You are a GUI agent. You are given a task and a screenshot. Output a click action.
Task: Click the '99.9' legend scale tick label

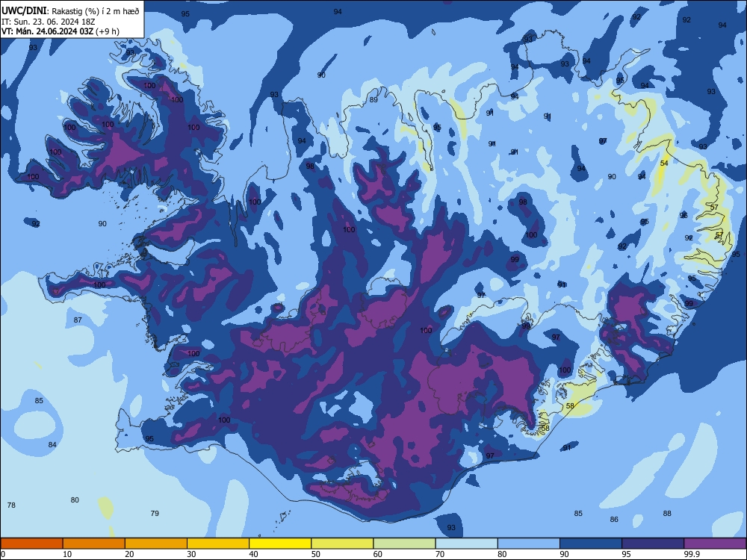692,554
